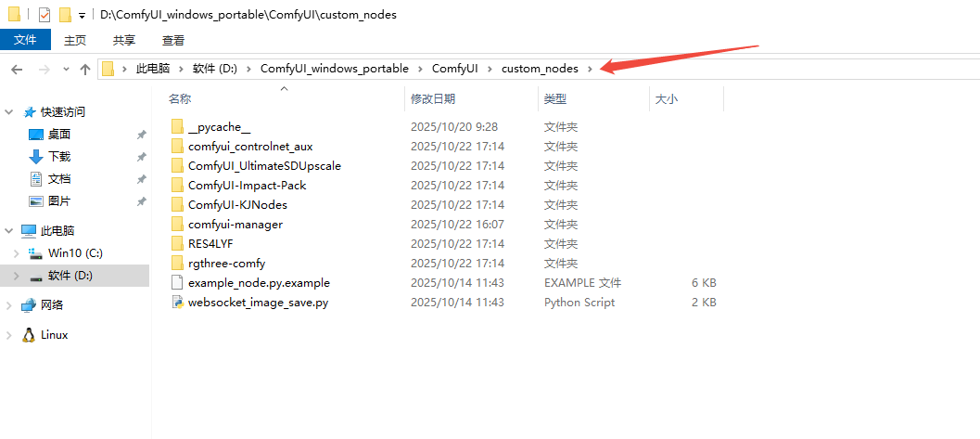
Task: Switch to the View (查看) ribbon tab
Action: pyautogui.click(x=173, y=40)
